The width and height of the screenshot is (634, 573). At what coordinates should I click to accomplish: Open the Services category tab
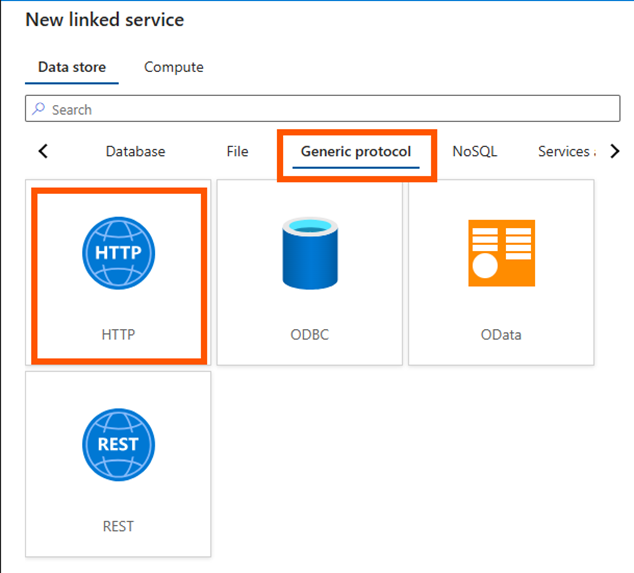click(x=565, y=152)
